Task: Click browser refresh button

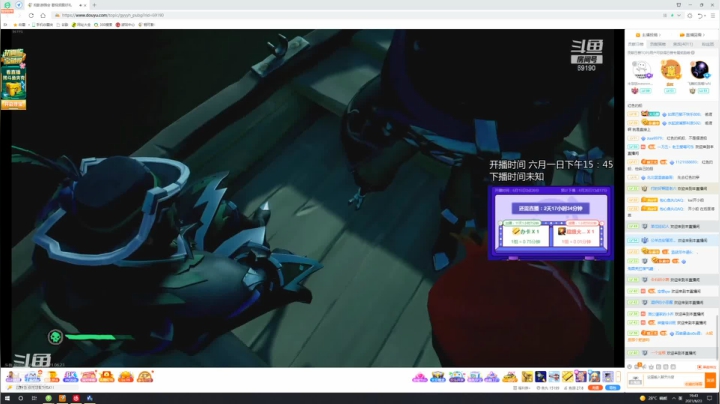Action: [31, 15]
